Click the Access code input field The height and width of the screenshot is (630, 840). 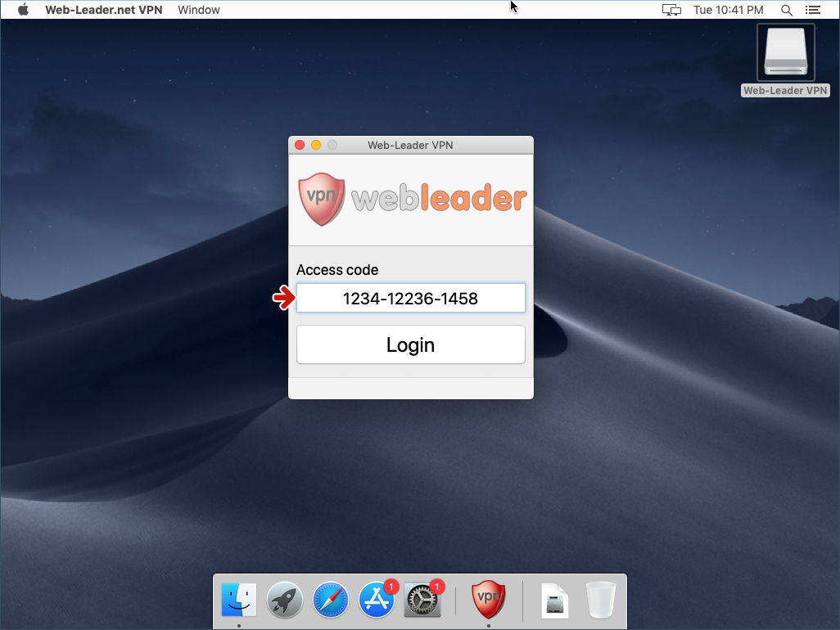411,298
